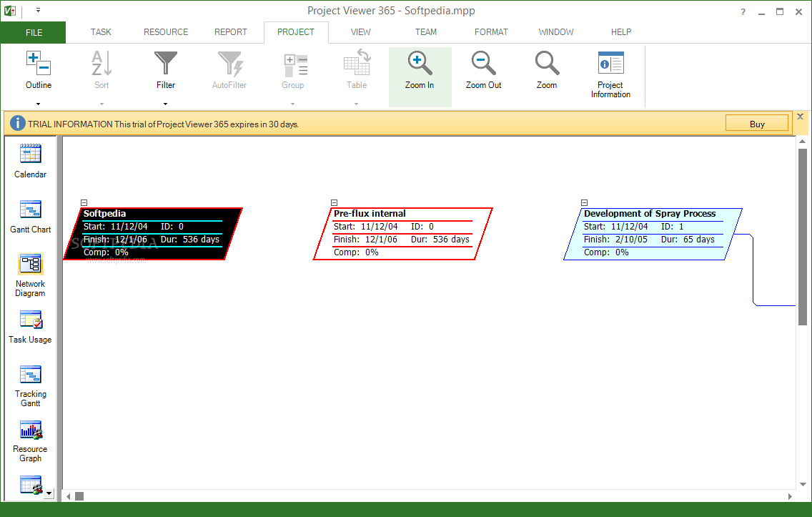
Task: Collapse Development of Spray Process node
Action: pyautogui.click(x=584, y=203)
